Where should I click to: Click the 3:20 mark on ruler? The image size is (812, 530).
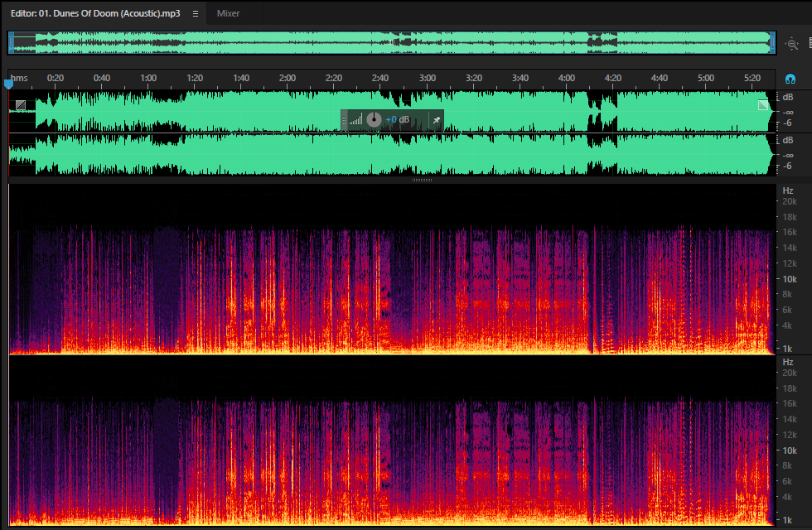click(x=474, y=78)
